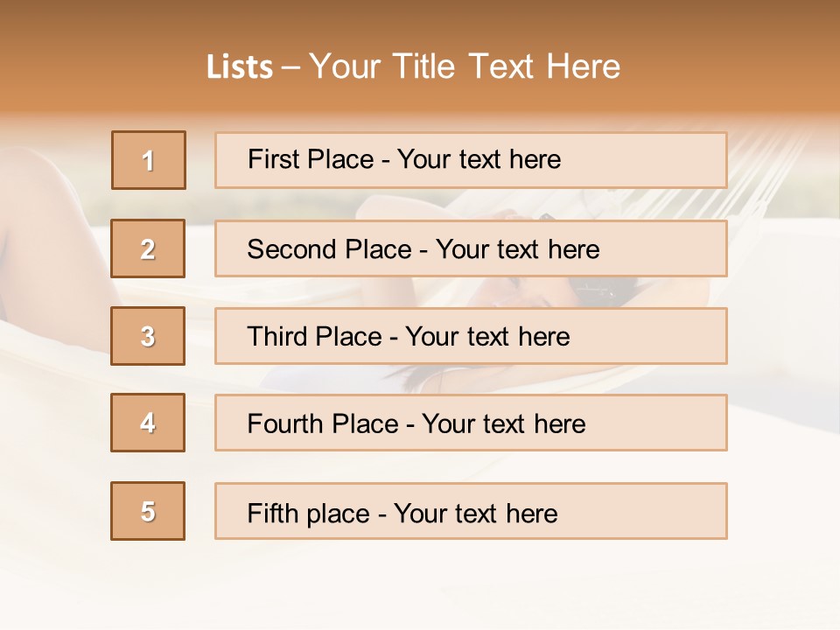840x630 pixels.
Task: Select the number 4 box
Action: 148,423
